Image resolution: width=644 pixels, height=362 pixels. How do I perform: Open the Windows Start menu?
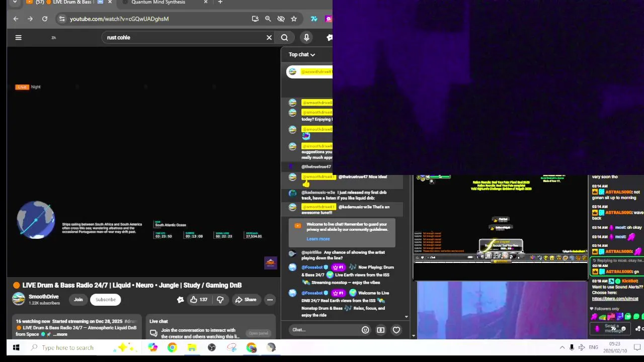click(16, 347)
